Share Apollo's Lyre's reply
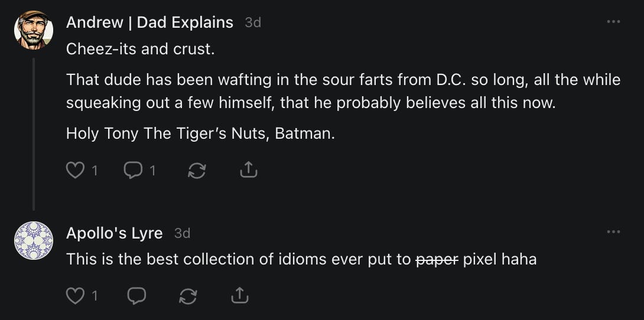 point(239,295)
